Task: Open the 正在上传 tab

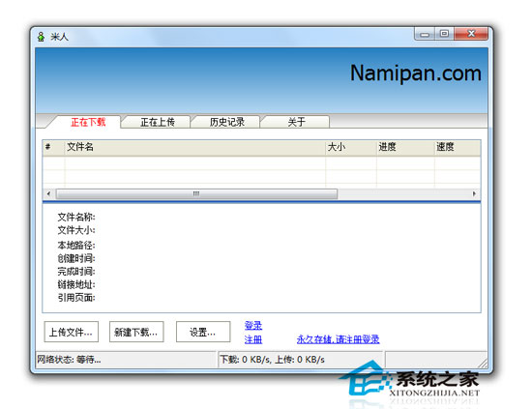Action: [x=157, y=122]
